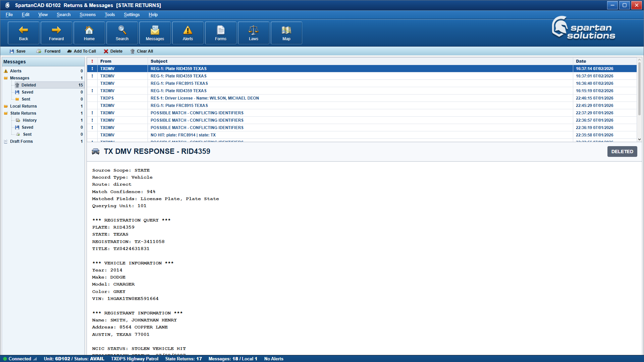The height and width of the screenshot is (362, 644).
Task: Click the message list scrollbar down arrow
Action: tap(639, 139)
